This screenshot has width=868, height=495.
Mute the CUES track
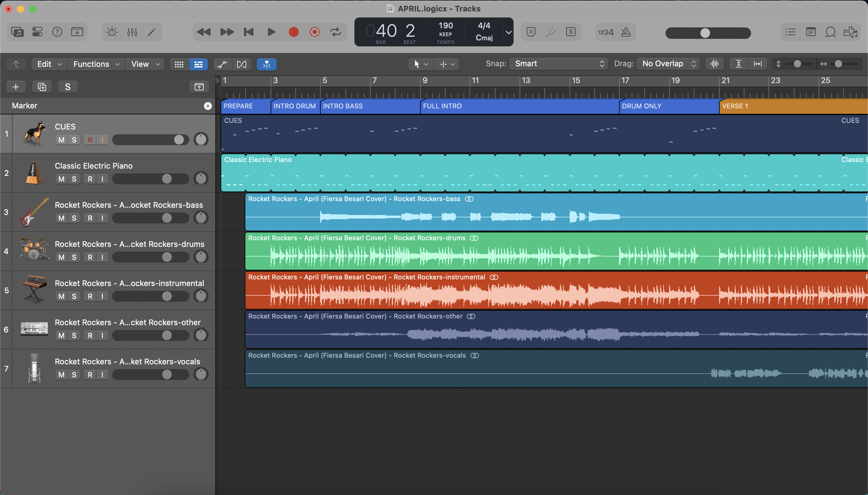tap(61, 140)
